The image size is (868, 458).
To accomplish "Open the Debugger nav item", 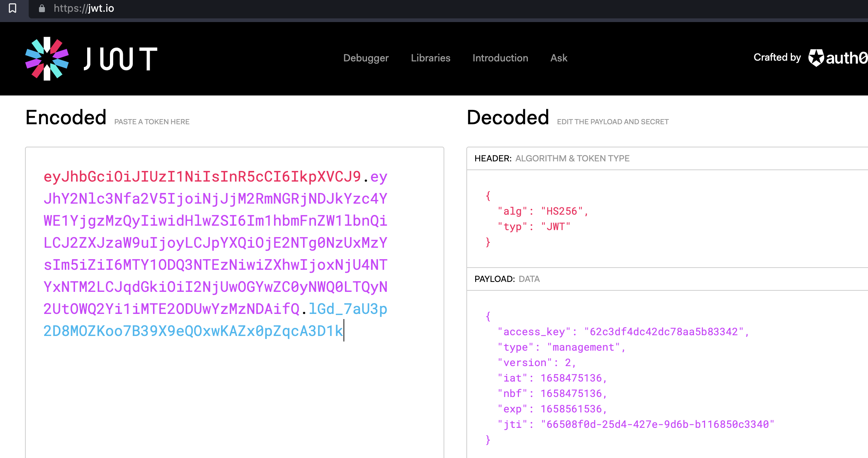I will tap(366, 58).
